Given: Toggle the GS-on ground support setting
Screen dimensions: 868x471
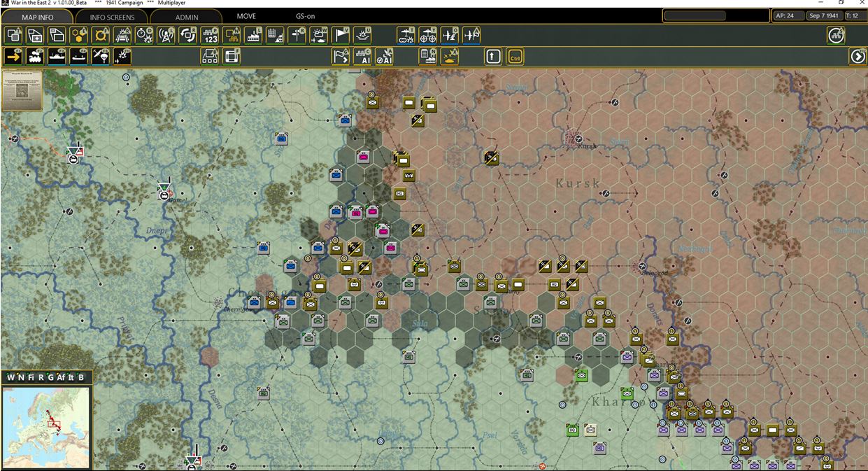Looking at the screenshot, I should 305,16.
